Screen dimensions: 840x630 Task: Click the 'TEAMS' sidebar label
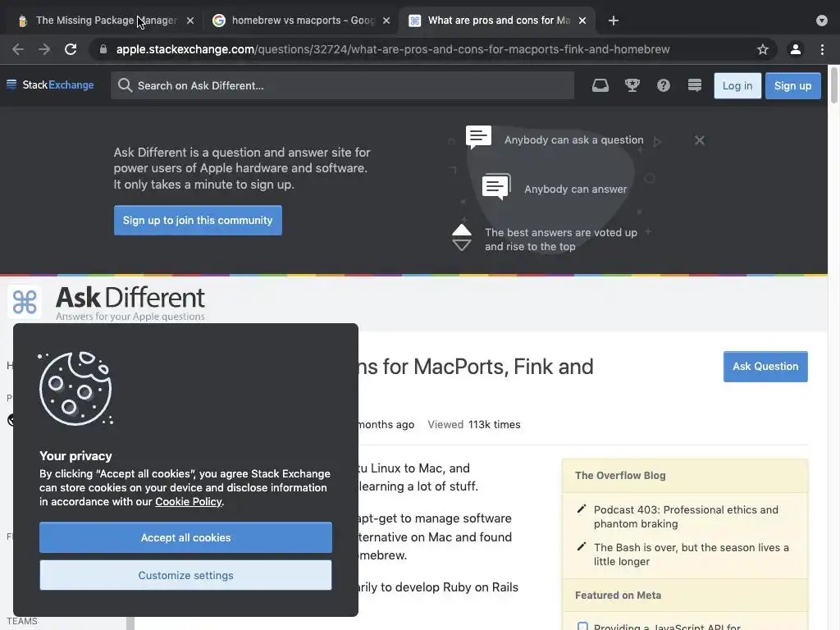click(x=22, y=621)
